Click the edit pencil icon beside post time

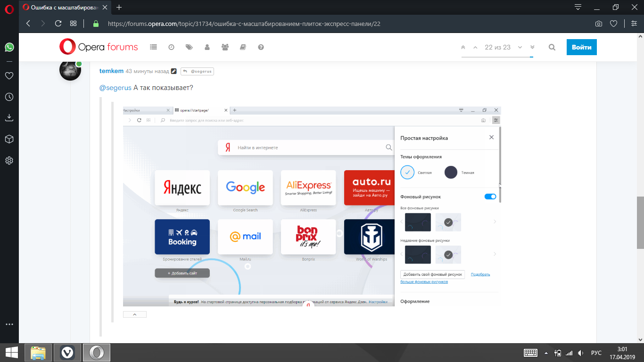click(173, 71)
